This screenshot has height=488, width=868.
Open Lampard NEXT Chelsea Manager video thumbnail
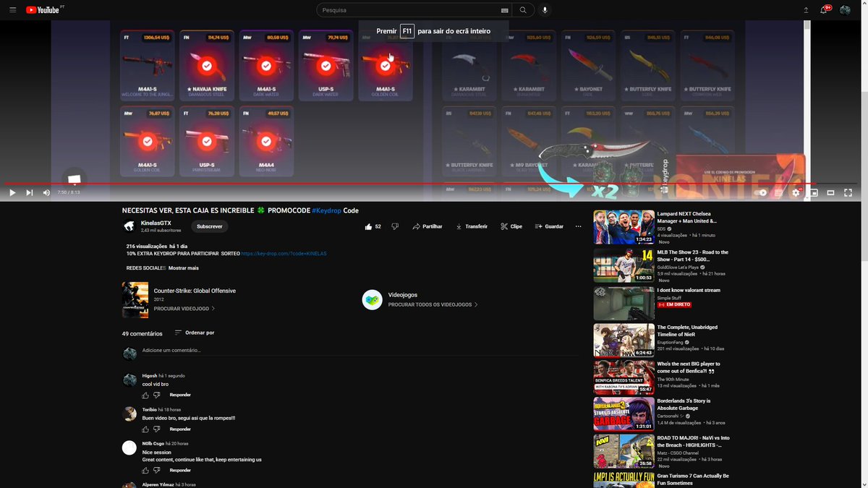pos(624,227)
